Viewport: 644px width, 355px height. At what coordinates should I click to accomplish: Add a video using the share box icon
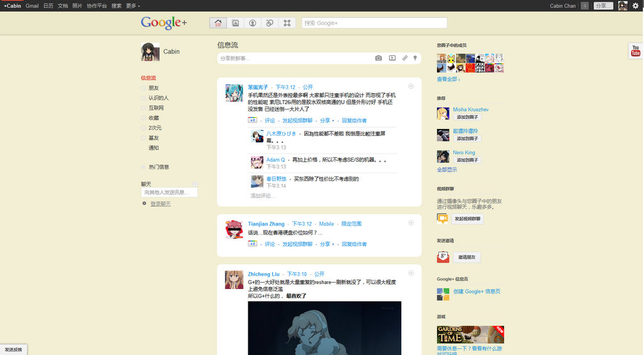392,59
